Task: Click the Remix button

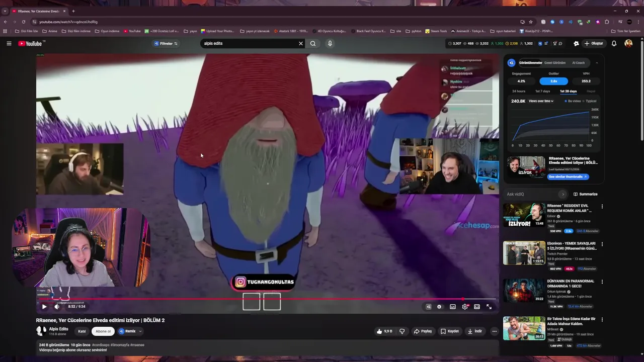Action: pyautogui.click(x=127, y=331)
